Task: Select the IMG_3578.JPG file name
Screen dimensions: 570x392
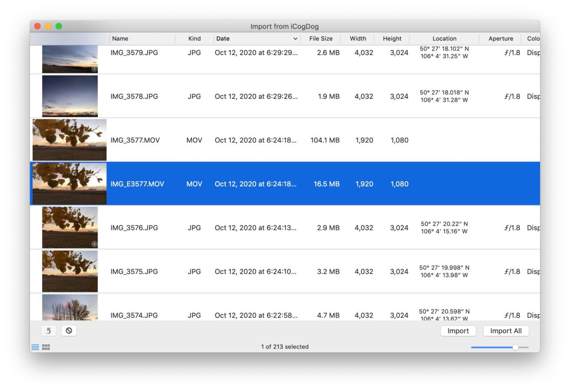Action: 134,96
